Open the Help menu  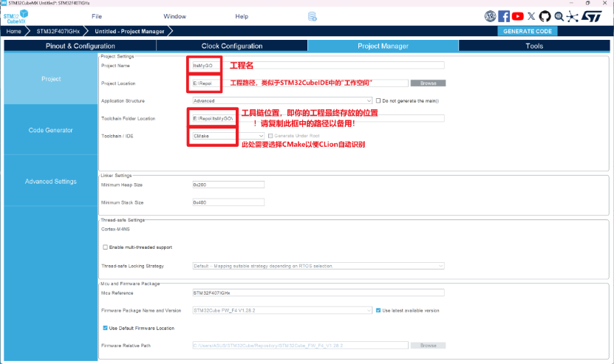tap(242, 16)
